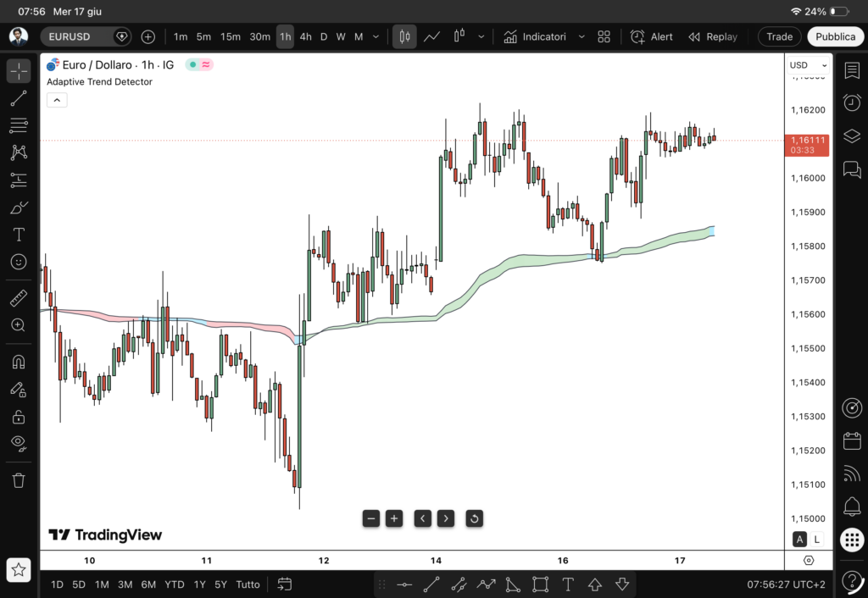Viewport: 868px width, 598px height.
Task: Open the Indicatori menu
Action: [535, 36]
